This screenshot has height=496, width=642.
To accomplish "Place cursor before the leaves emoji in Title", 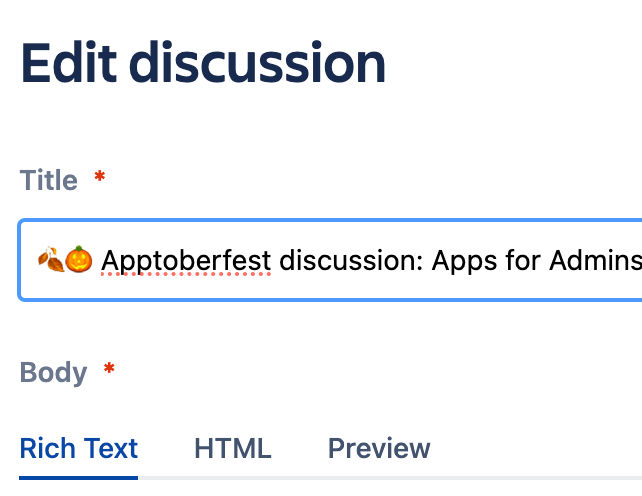I will click(37, 261).
